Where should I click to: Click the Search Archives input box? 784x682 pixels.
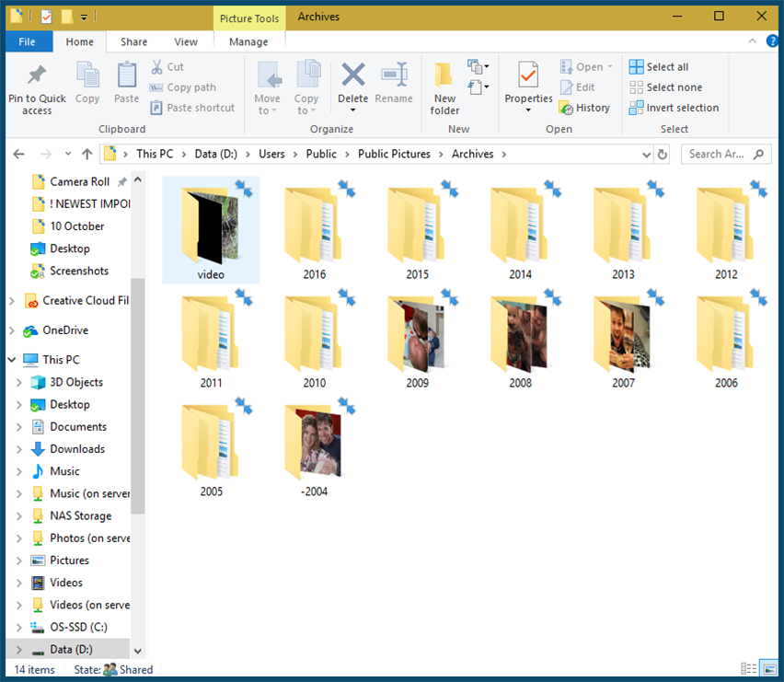726,154
